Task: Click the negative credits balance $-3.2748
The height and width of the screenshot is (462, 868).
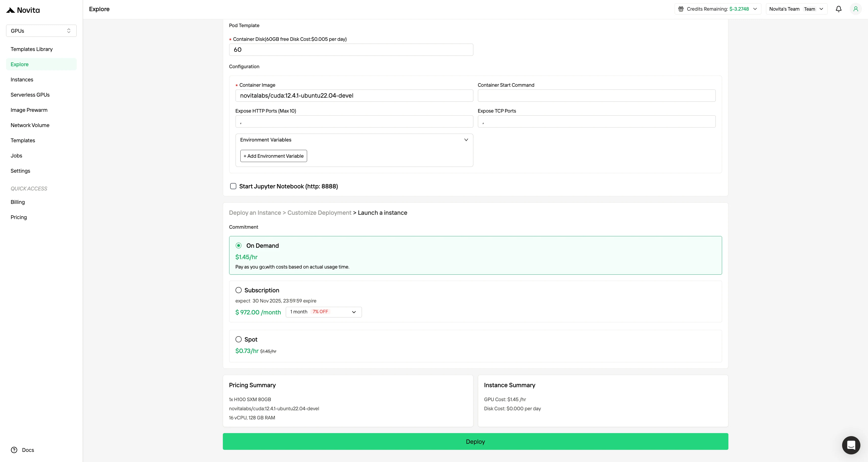Action: pos(739,9)
